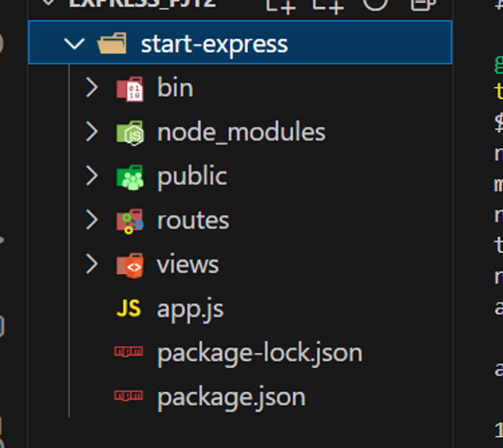The image size is (503, 448).
Task: Select the routes folder name
Action: coord(193,221)
